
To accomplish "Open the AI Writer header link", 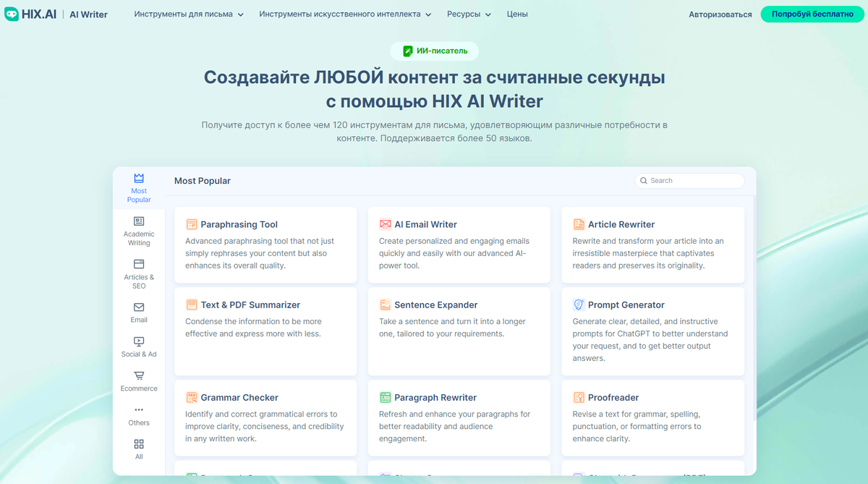I will [89, 14].
